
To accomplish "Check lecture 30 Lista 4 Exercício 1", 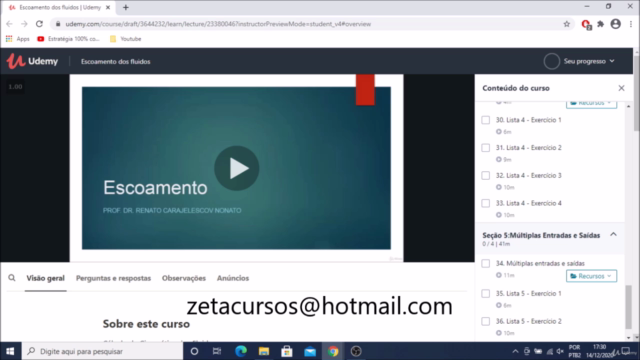I will pos(485,120).
